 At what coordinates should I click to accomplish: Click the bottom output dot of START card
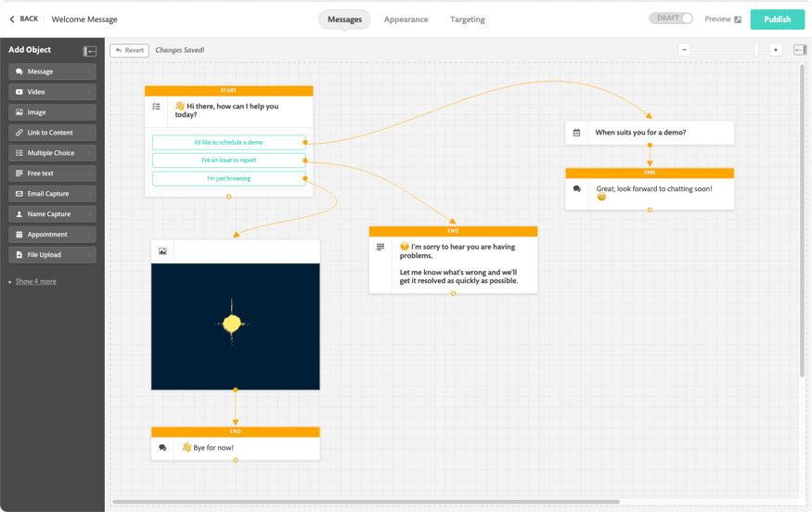click(x=229, y=197)
